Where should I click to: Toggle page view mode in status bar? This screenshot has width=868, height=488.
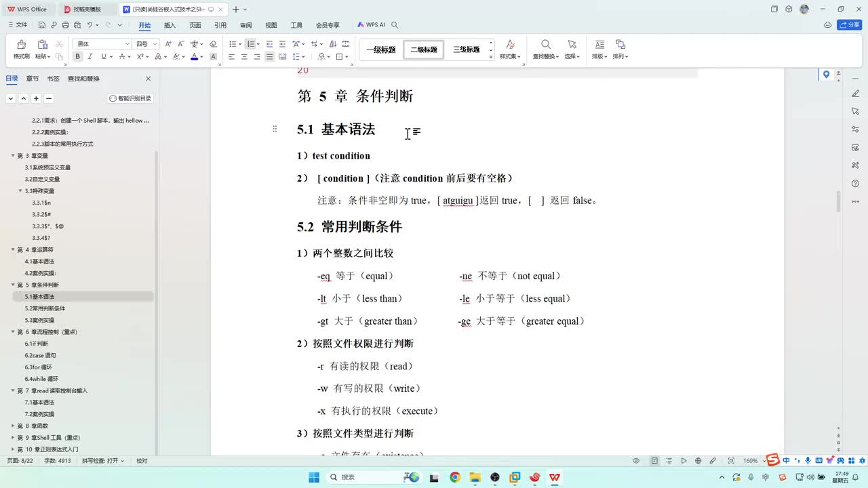(654, 461)
